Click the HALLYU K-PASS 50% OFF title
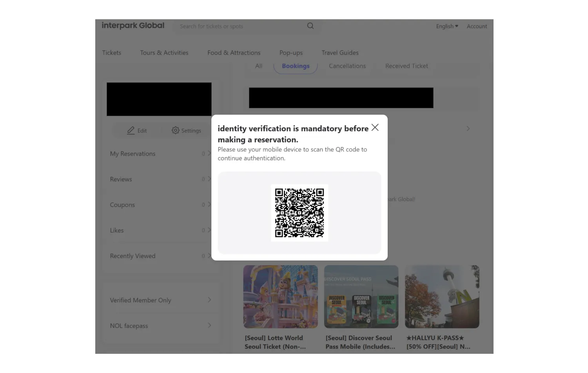This screenshot has height=373, width=588. (438, 342)
